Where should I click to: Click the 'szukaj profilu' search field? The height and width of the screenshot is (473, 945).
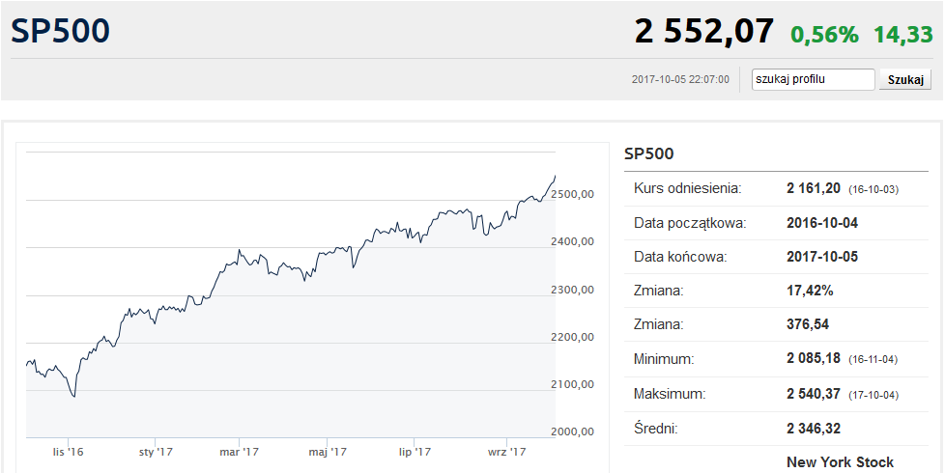813,79
